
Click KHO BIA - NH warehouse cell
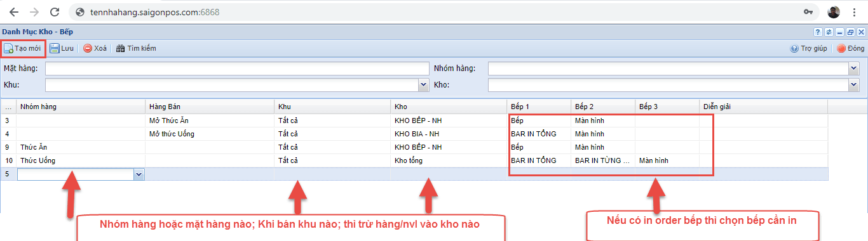(449, 134)
